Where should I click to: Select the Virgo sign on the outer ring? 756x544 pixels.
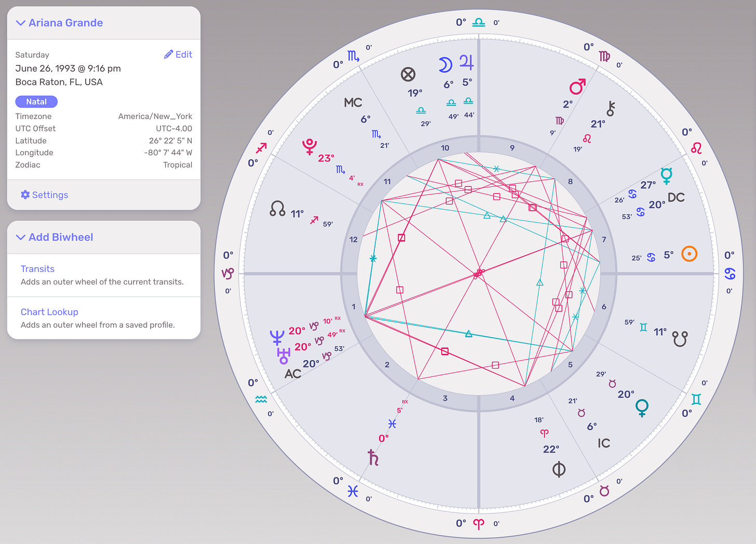pyautogui.click(x=604, y=56)
